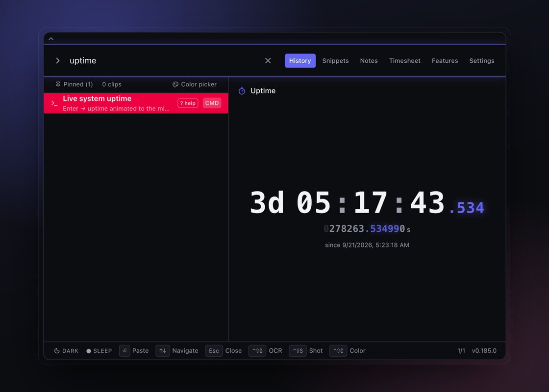Image resolution: width=549 pixels, height=392 pixels.
Task: Click the OCR shortcut key badge
Action: (257, 351)
